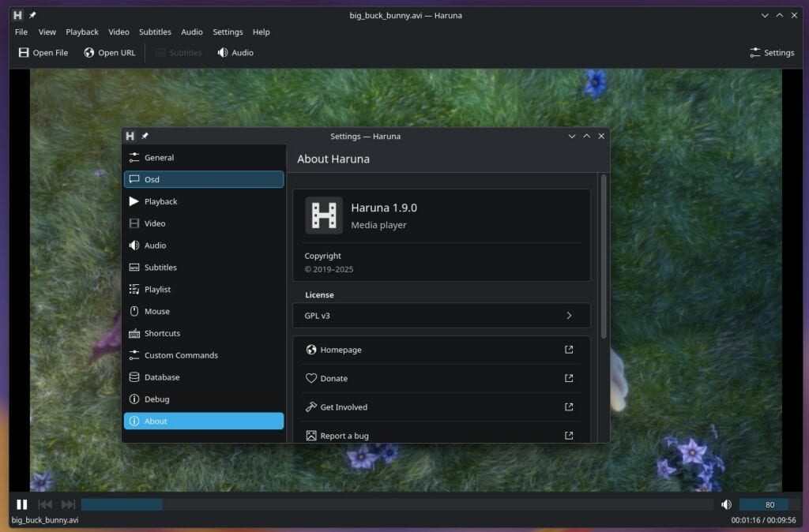Click the external-link icon beside Donate

tap(569, 378)
